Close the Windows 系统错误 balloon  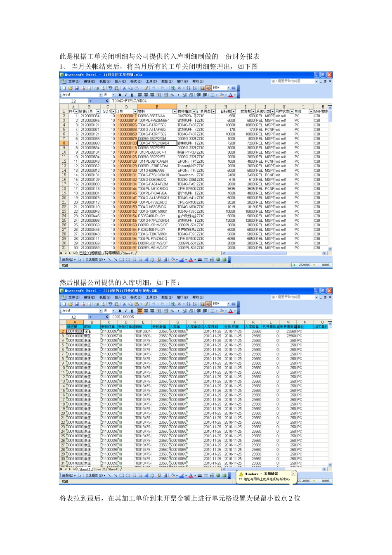coord(293,474)
